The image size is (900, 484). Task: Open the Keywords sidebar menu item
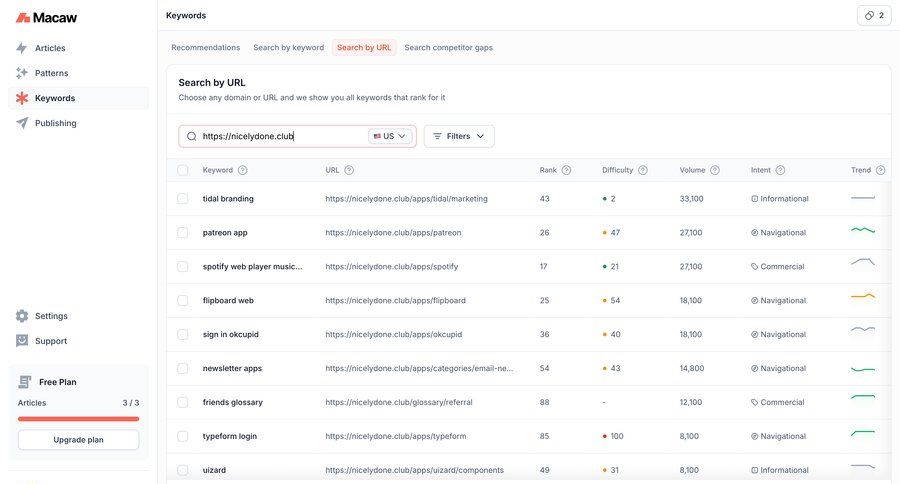coord(79,98)
